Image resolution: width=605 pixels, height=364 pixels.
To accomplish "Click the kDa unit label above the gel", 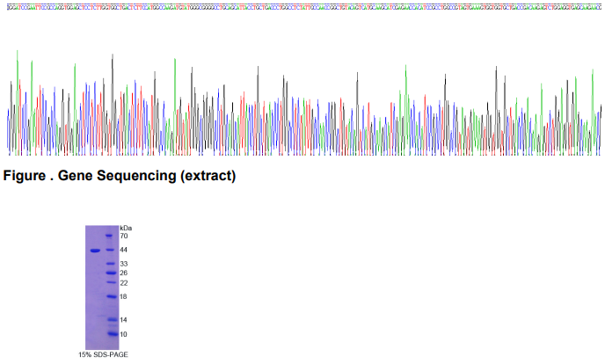I will pos(125,228).
